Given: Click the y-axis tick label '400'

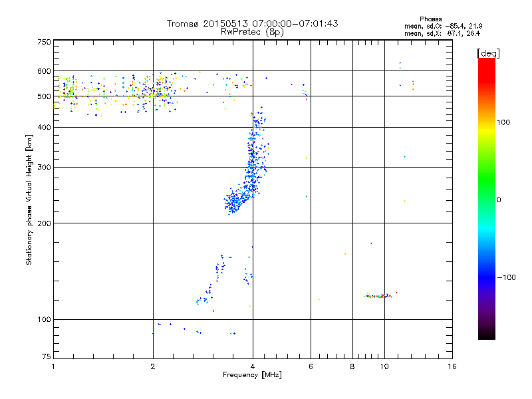Looking at the screenshot, I should tap(44, 127).
